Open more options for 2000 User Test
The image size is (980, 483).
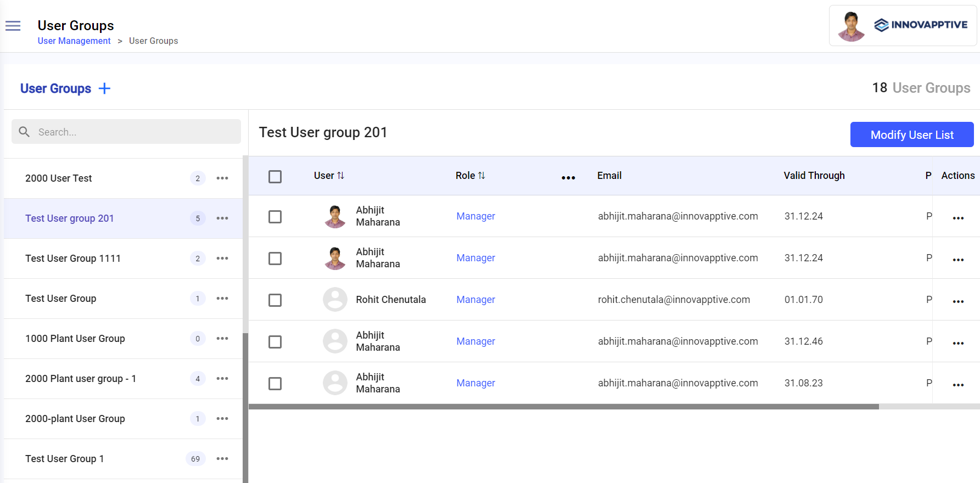coord(222,178)
